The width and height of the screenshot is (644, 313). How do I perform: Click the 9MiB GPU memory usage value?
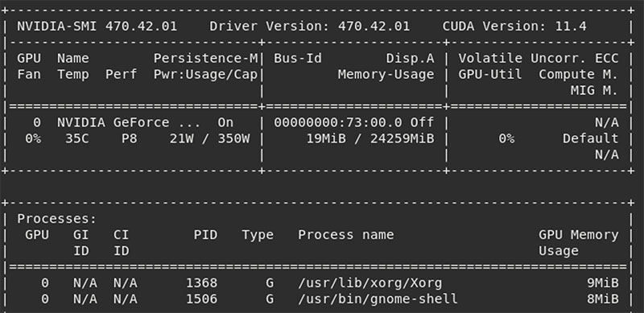602,283
